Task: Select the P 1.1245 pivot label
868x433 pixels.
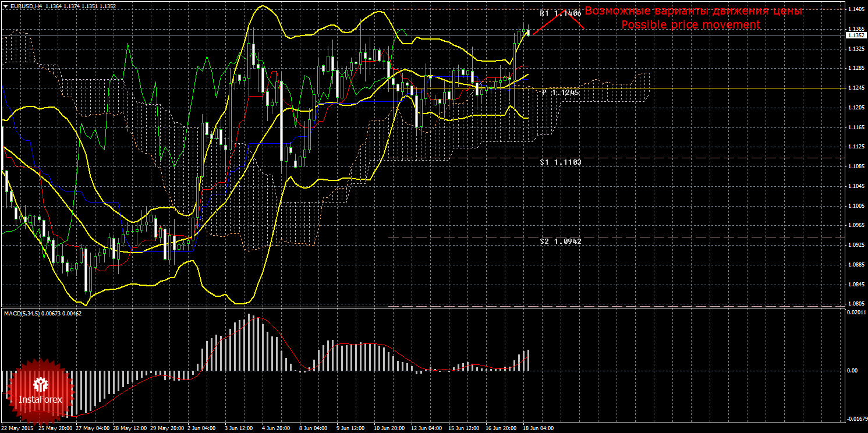Action: tap(560, 93)
